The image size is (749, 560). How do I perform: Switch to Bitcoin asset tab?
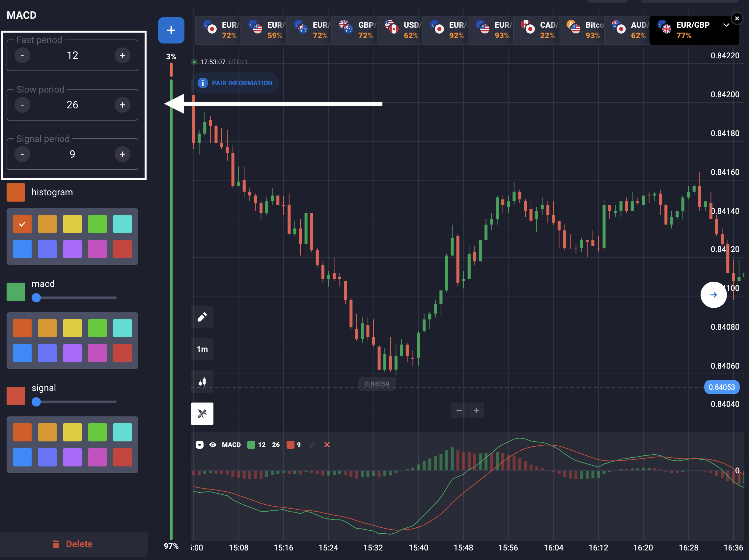pos(581,30)
